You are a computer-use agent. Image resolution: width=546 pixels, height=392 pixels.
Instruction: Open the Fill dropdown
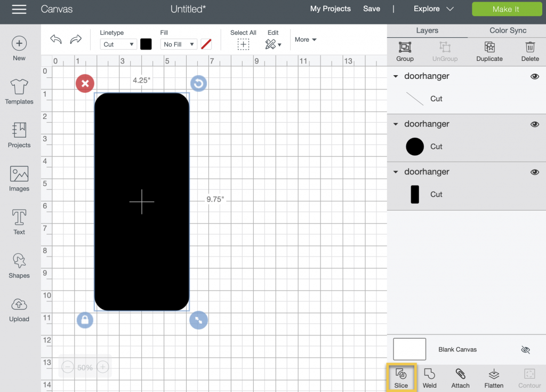(x=179, y=44)
